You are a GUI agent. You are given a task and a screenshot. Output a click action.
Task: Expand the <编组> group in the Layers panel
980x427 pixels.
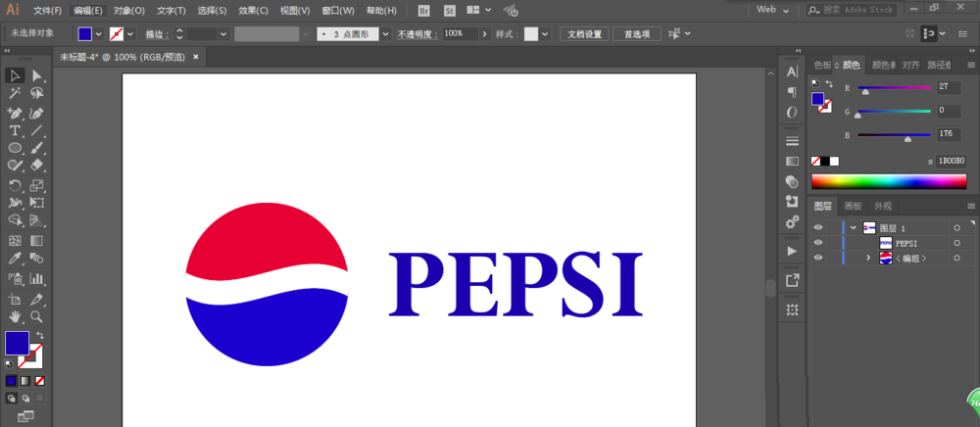[868, 258]
